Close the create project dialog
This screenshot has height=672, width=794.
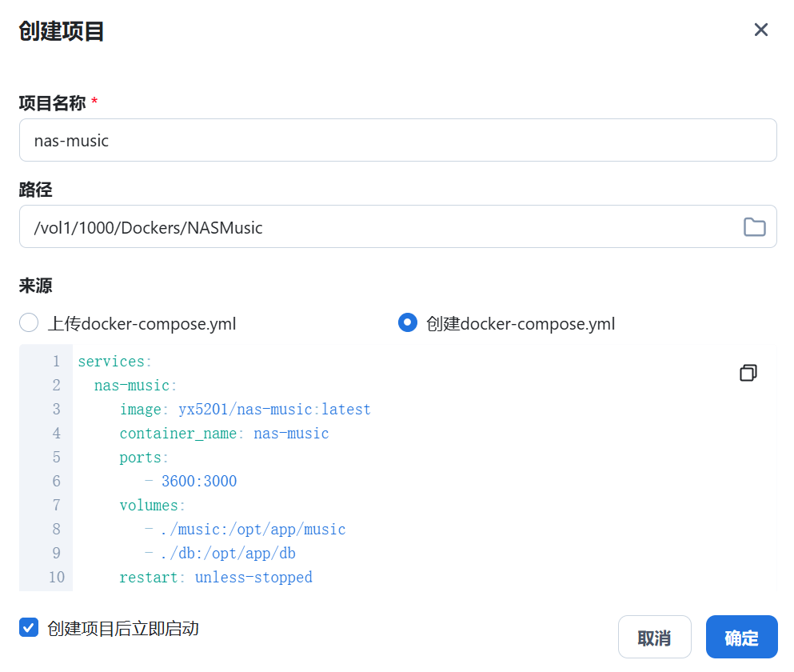point(760,30)
